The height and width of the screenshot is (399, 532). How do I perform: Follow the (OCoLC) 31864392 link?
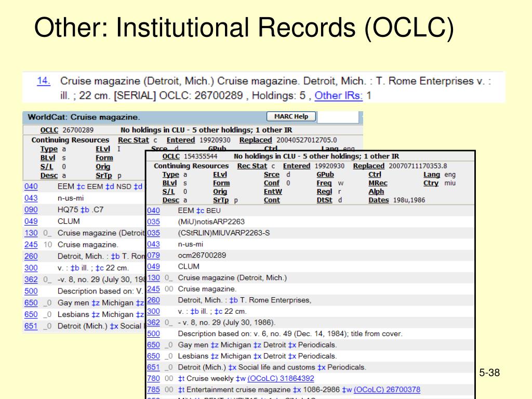click(281, 379)
